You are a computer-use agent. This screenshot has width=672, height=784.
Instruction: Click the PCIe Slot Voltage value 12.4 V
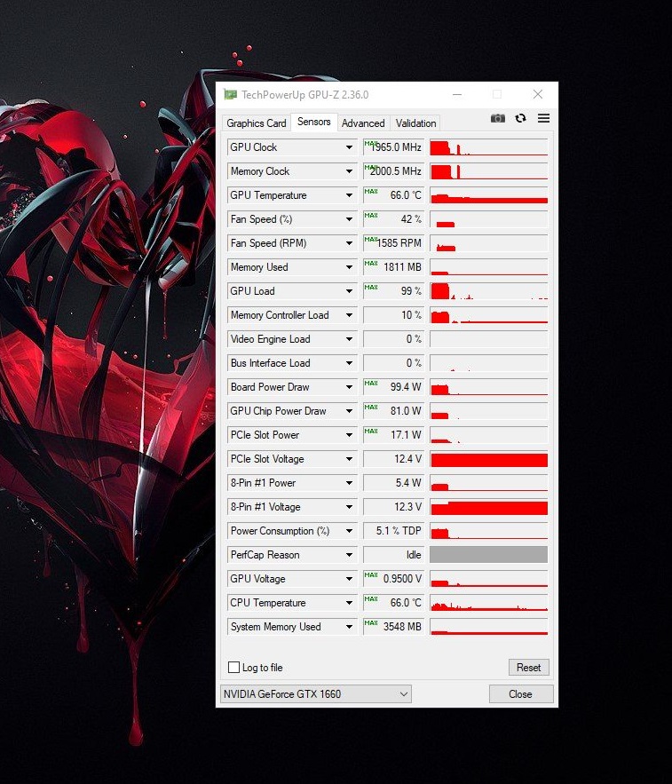click(x=393, y=460)
